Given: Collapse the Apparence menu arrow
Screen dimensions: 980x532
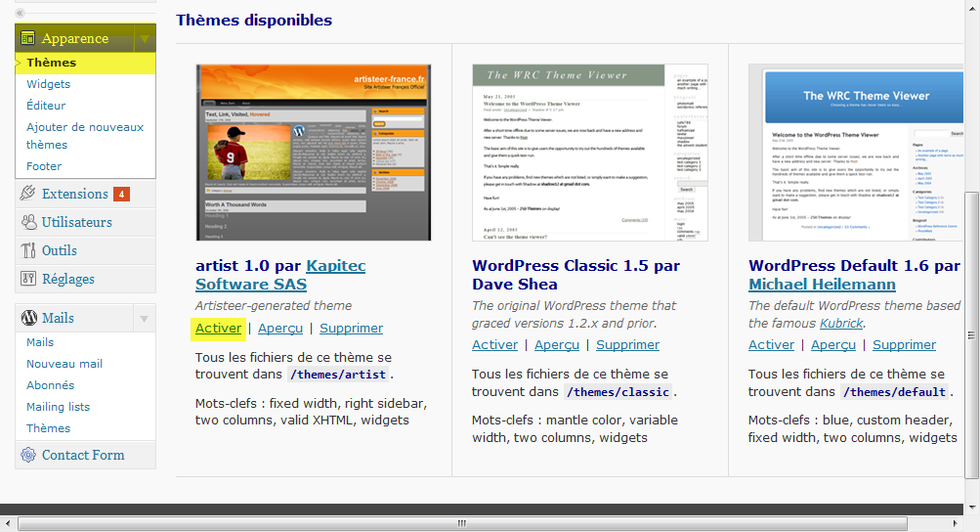Looking at the screenshot, I should click(x=145, y=39).
